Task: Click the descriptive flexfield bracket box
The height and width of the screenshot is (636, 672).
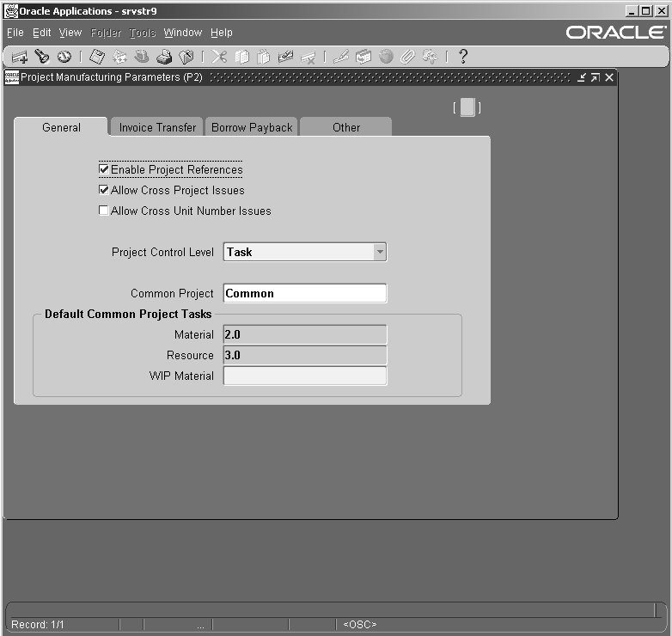Action: coord(467,107)
